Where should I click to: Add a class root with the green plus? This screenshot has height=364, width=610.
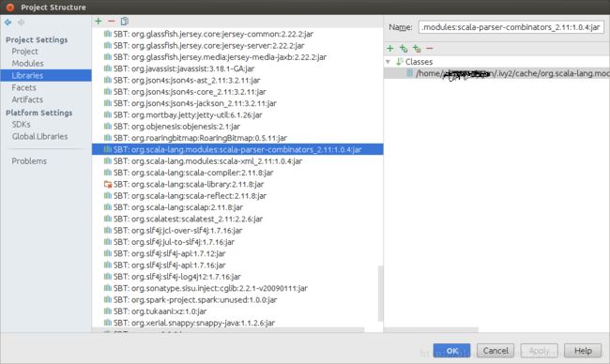tap(390, 48)
